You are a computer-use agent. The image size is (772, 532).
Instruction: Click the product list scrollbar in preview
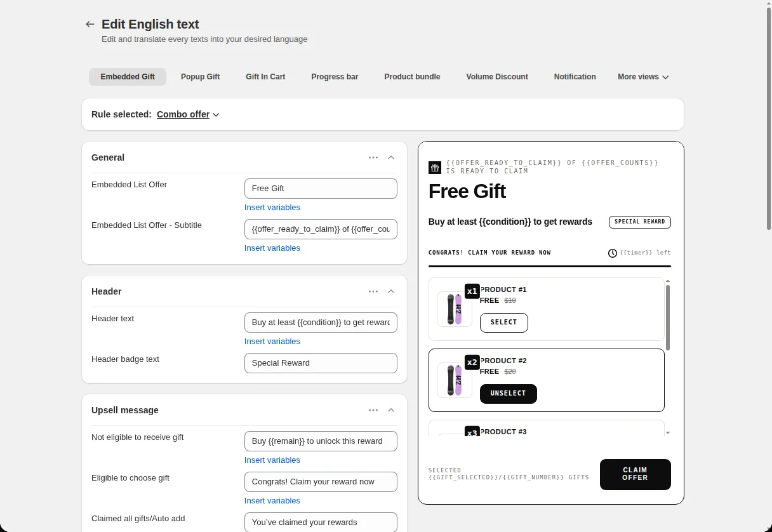click(668, 317)
